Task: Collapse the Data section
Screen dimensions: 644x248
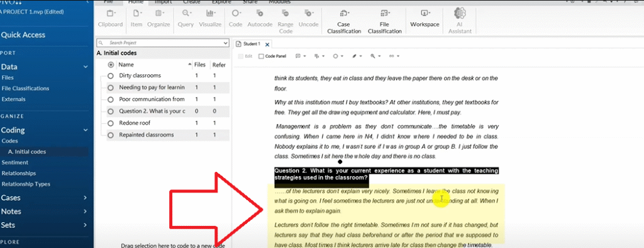Action: (86, 67)
